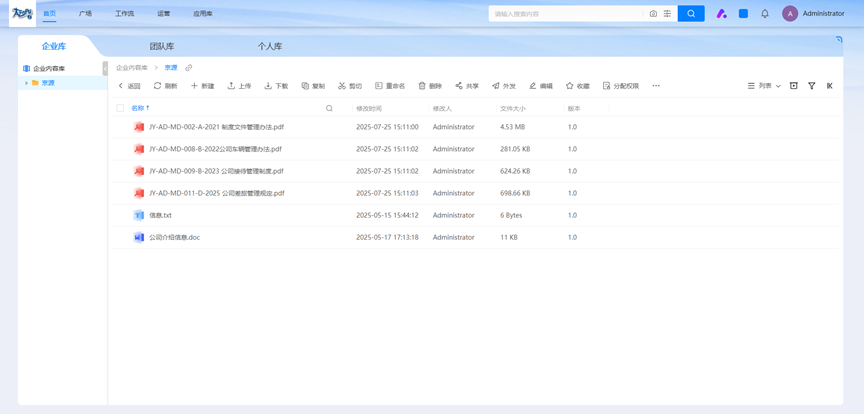Click the 外发 send icon
The height and width of the screenshot is (414, 864).
[495, 86]
